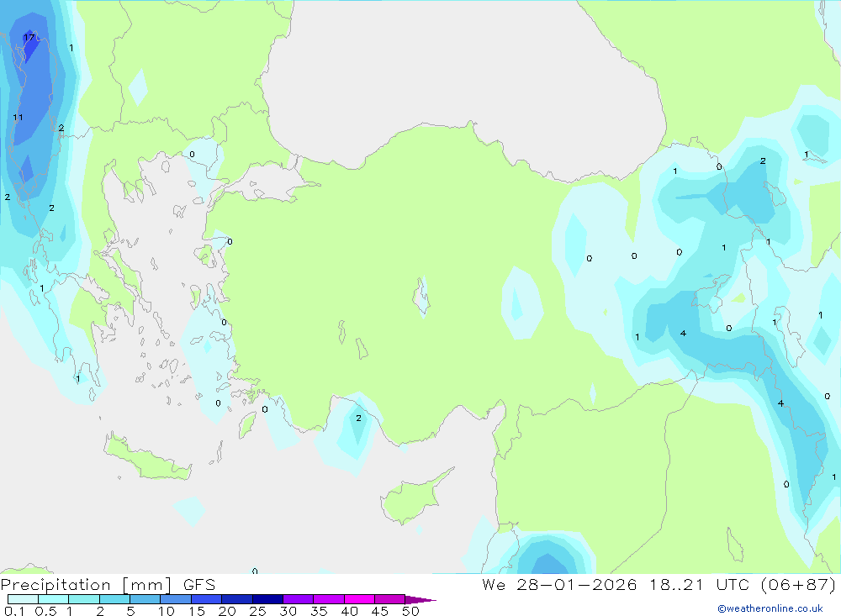Click legend scale label 25
This screenshot has height=616, width=841.
tap(258, 611)
